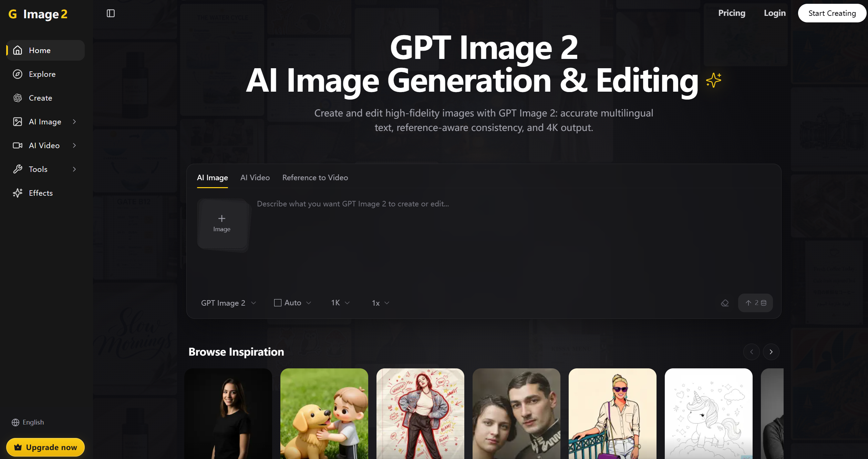Open Effects in the sidebar

45,193
